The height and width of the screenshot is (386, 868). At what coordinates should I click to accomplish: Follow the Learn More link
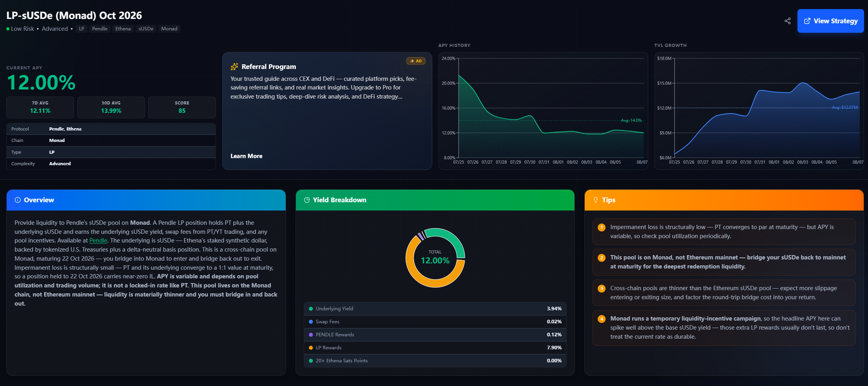(x=246, y=156)
